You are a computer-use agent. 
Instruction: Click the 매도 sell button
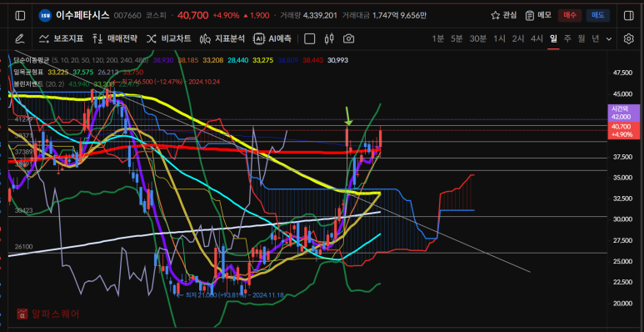598,16
